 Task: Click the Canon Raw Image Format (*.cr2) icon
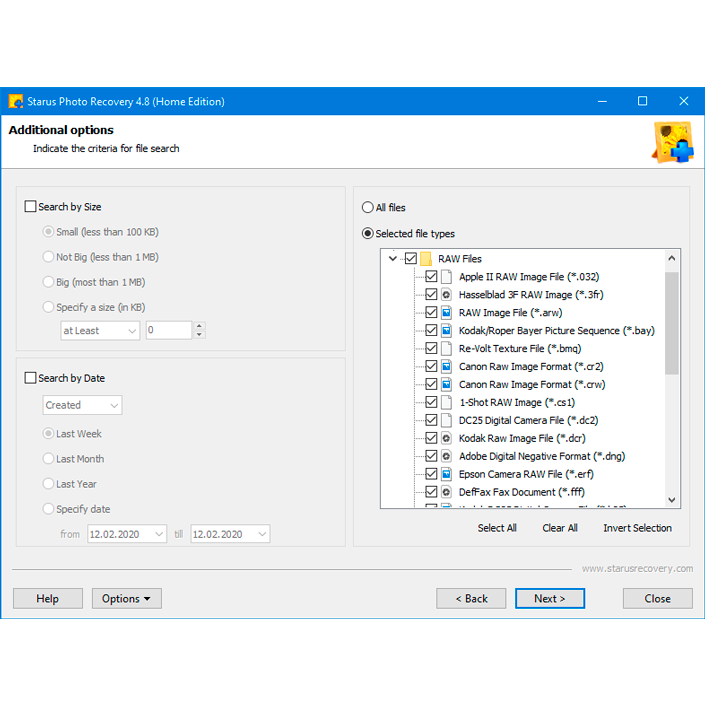pos(446,367)
